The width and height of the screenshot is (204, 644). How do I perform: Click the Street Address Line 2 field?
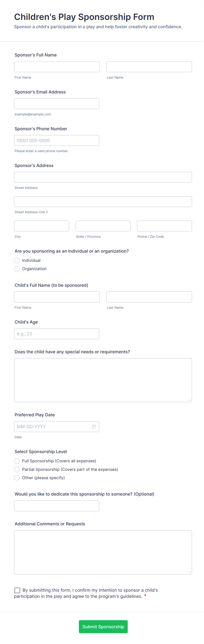coord(103,202)
